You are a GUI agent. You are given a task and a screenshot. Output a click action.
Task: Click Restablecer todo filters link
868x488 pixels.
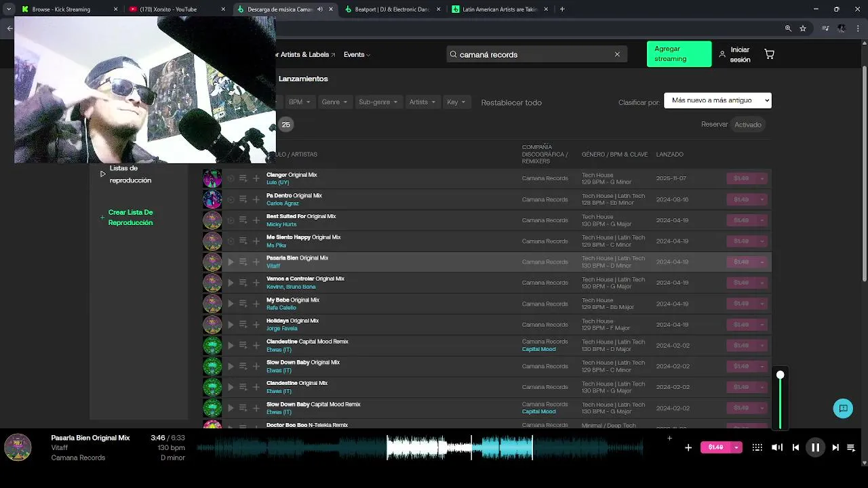pos(511,102)
